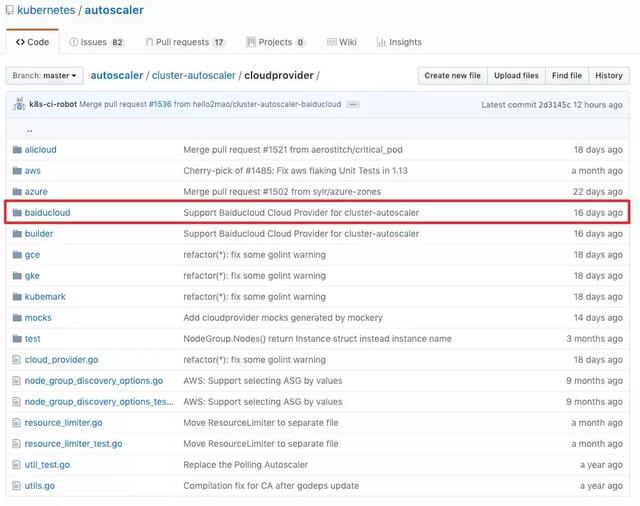
Task: Click the file icon for cloud_provider.go
Action: tap(16, 360)
